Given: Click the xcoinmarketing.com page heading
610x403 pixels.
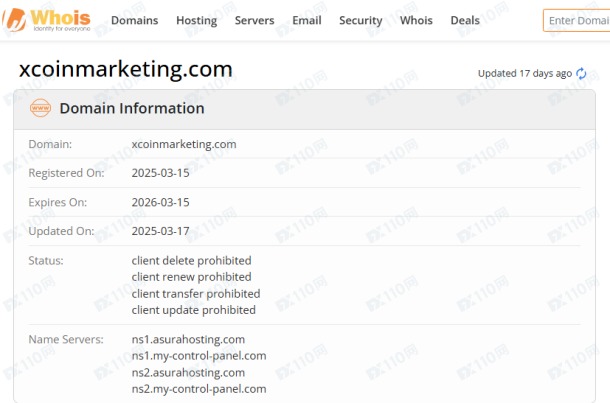Looking at the screenshot, I should [x=126, y=69].
